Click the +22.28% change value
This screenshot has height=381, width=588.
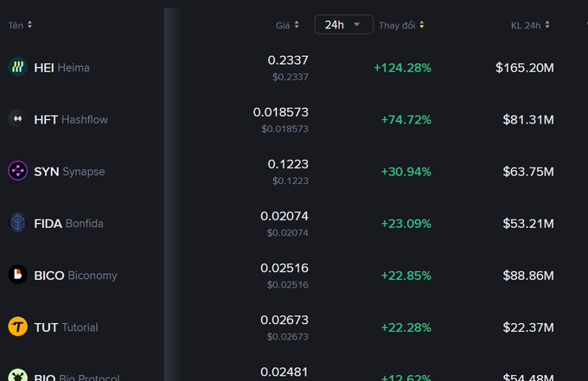(406, 327)
